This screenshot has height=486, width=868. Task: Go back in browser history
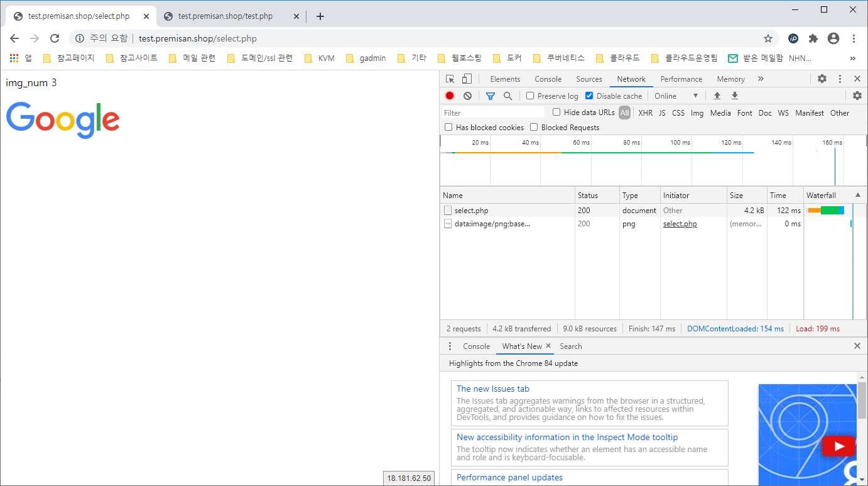pyautogui.click(x=14, y=38)
